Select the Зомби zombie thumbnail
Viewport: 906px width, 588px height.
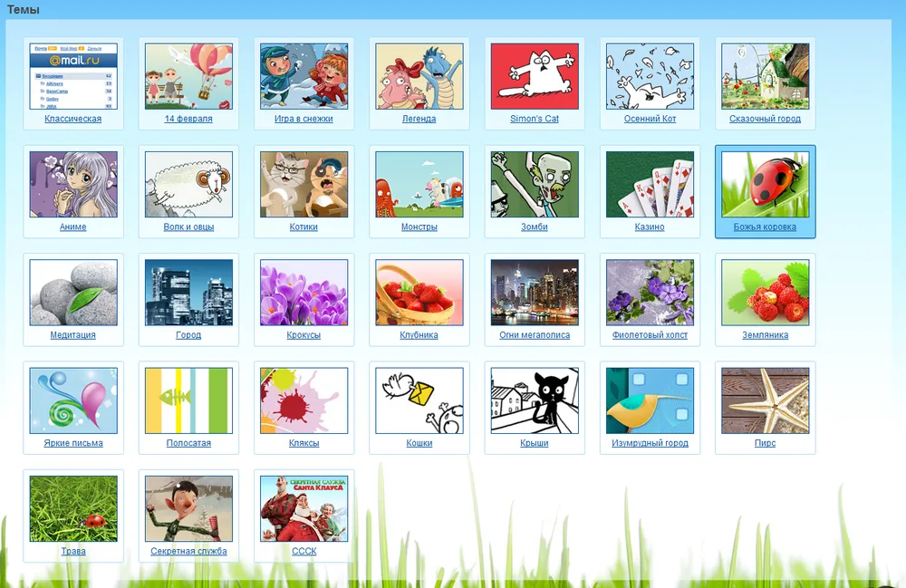pos(535,184)
